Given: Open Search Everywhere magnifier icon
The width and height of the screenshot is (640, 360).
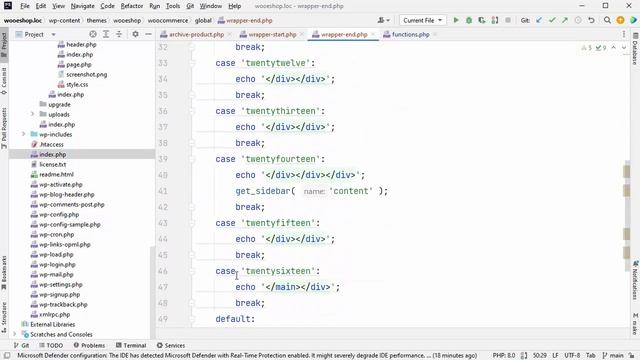Looking at the screenshot, I should click(x=607, y=20).
